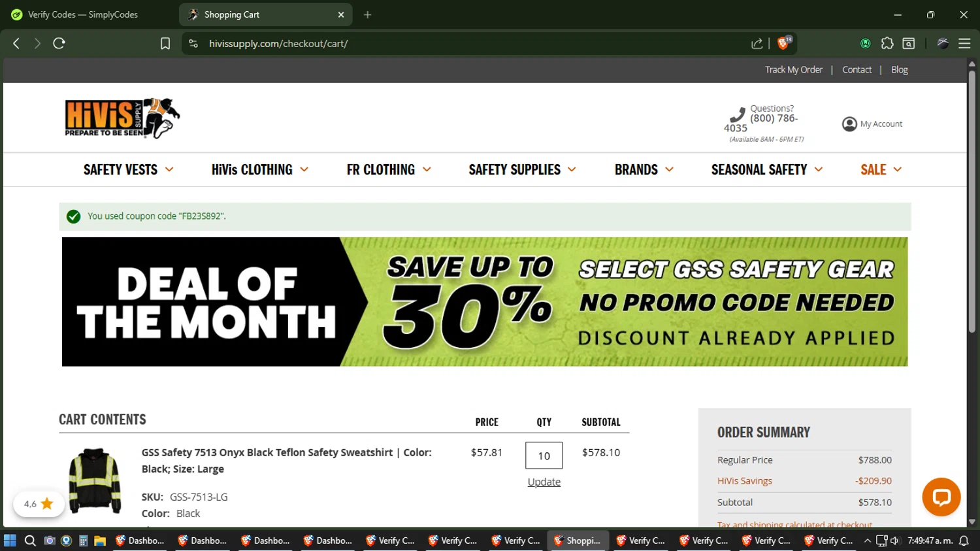
Task: Expand the Brands menu chevron
Action: [669, 169]
